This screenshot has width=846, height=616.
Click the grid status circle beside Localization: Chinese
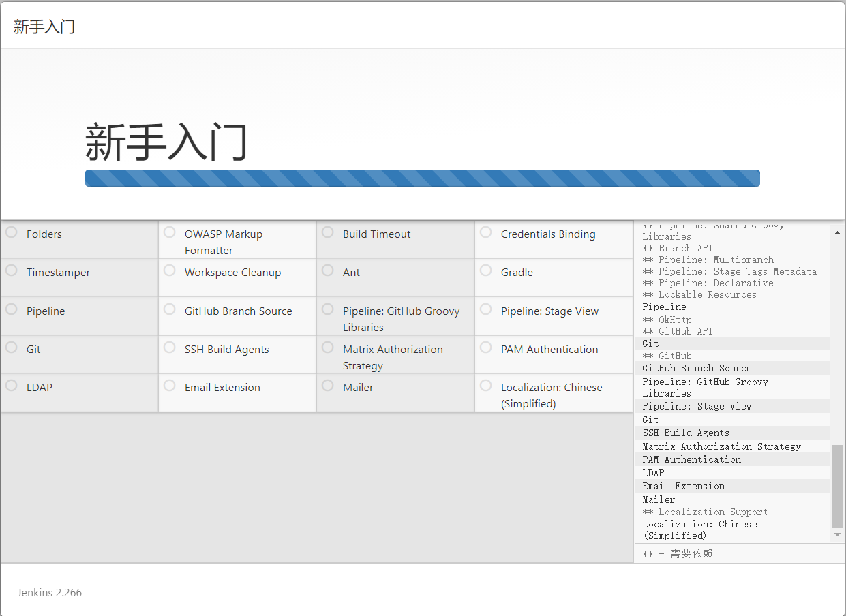click(x=486, y=386)
